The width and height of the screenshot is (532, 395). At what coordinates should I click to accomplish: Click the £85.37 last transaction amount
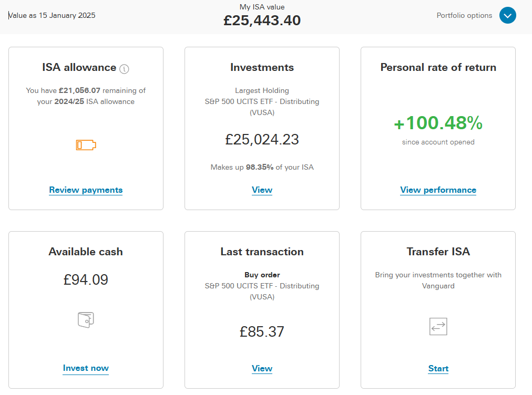click(262, 331)
